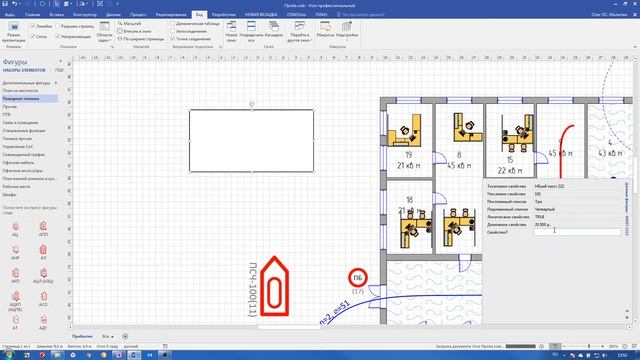The image size is (640, 360).
Task: Open the Insert (Вставка) ribbon tab
Action: 56,14
